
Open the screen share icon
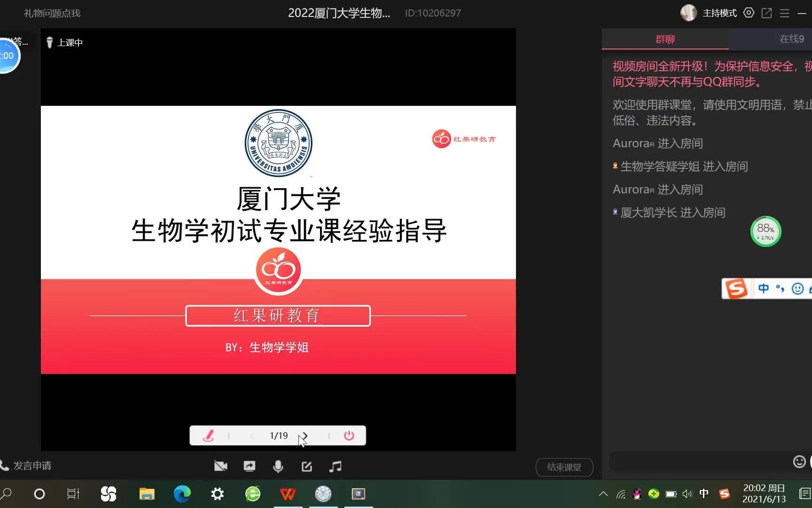[249, 466]
